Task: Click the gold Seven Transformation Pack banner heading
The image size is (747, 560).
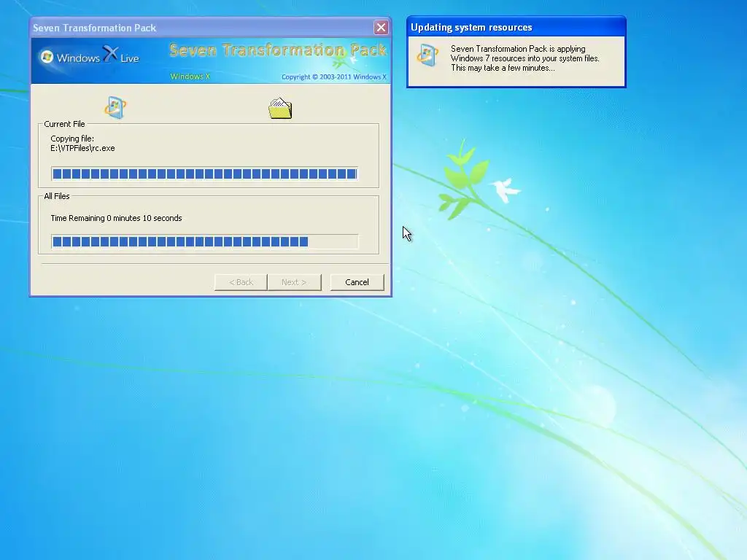Action: [278, 50]
